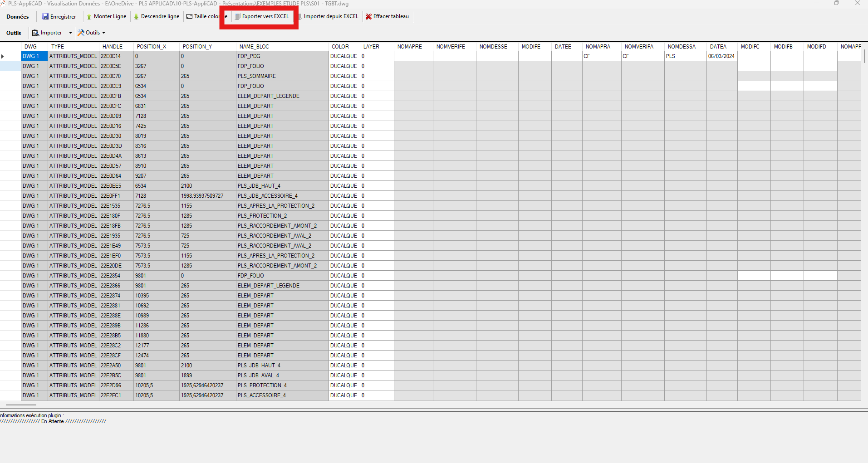
Task: Open the Outils menu
Action: (x=14, y=33)
